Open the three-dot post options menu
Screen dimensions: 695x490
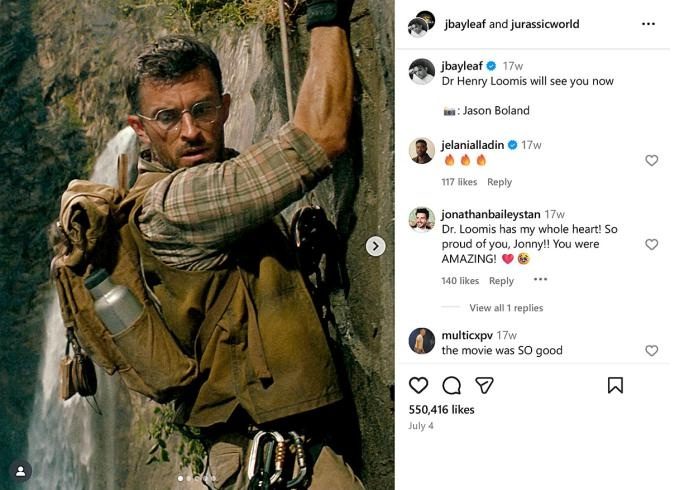tap(648, 24)
